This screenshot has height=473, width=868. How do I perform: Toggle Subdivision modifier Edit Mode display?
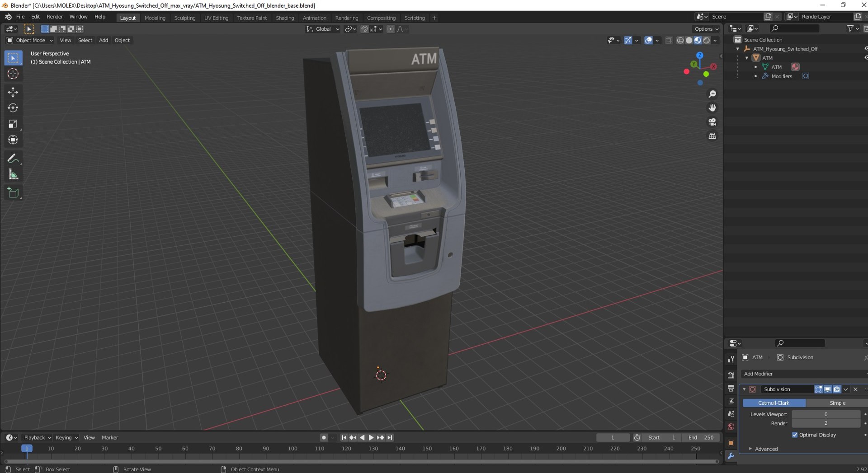point(818,389)
